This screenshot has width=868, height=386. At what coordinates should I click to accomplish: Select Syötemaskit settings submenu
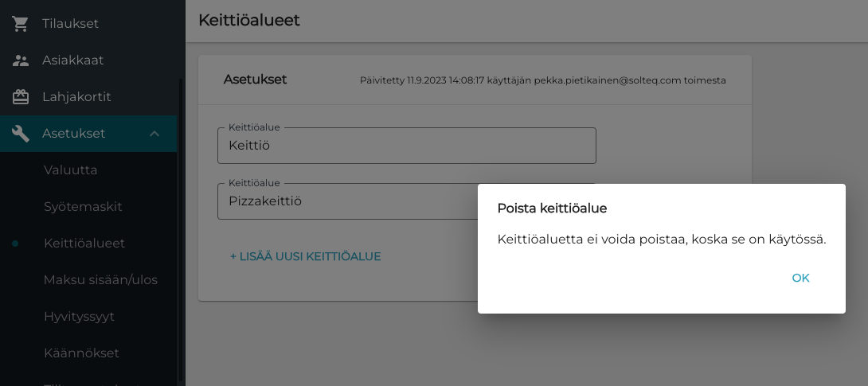coord(83,207)
